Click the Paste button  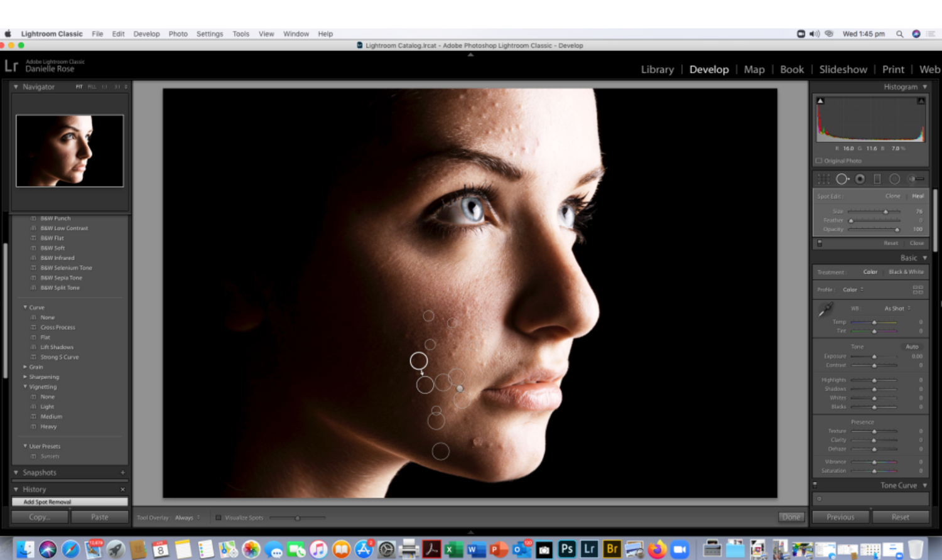[x=99, y=517]
